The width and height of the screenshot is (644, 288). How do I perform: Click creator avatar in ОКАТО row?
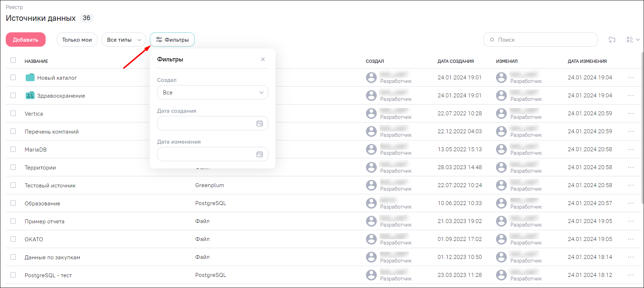click(371, 239)
